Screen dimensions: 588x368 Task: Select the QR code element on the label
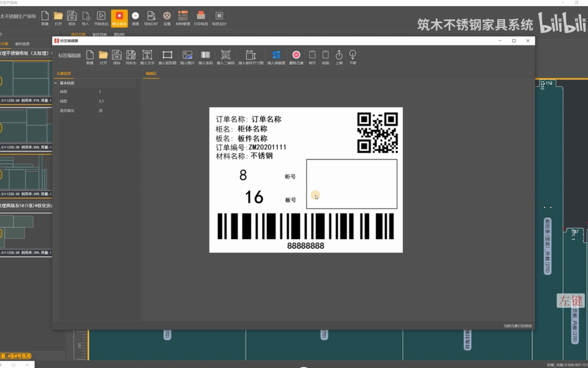[377, 133]
